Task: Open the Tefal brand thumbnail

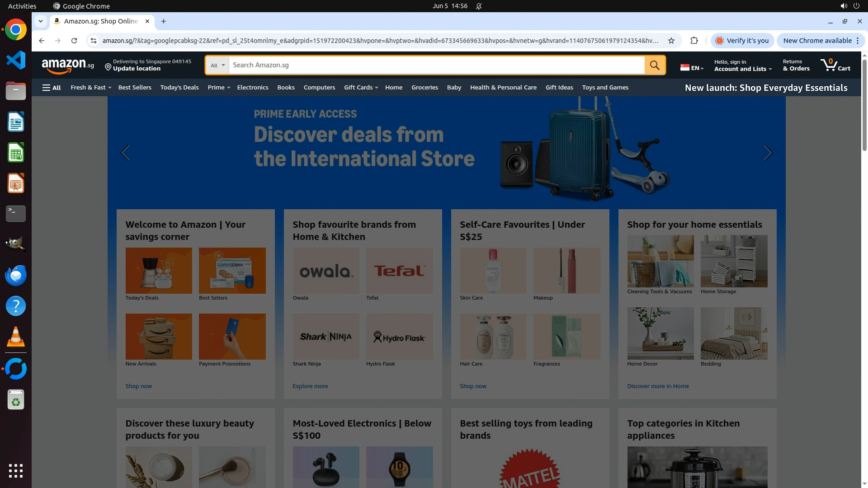Action: [x=399, y=271]
